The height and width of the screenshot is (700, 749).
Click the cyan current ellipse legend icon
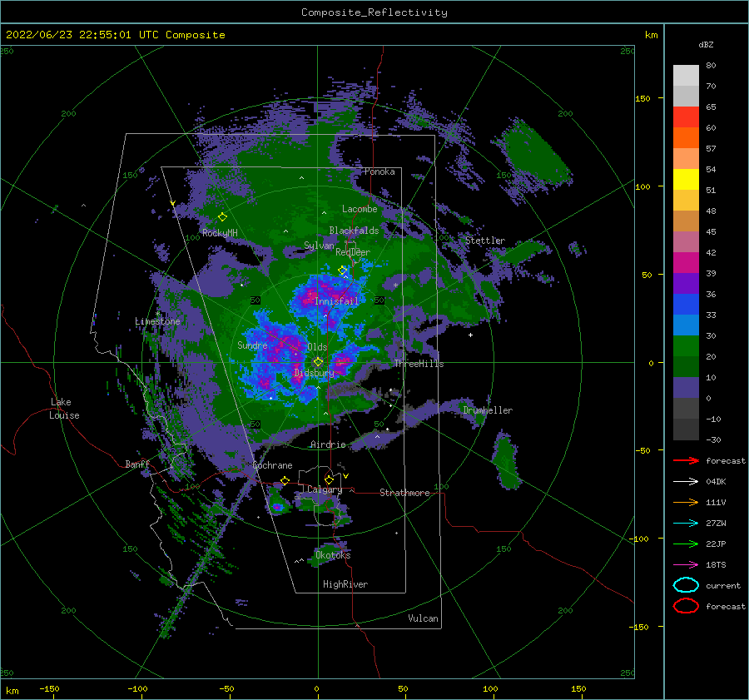pos(686,585)
